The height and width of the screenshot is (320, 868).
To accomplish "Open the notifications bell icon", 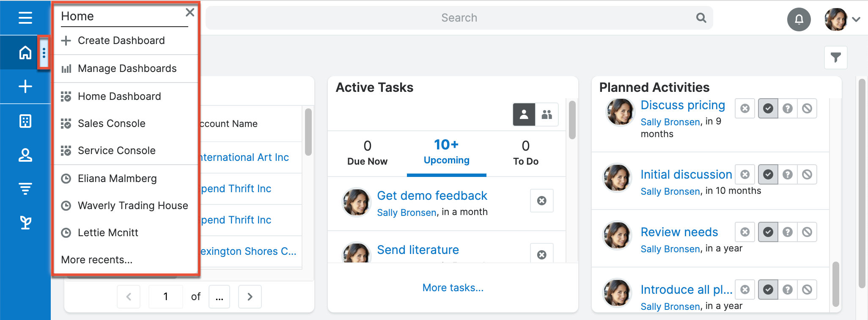I will click(799, 19).
